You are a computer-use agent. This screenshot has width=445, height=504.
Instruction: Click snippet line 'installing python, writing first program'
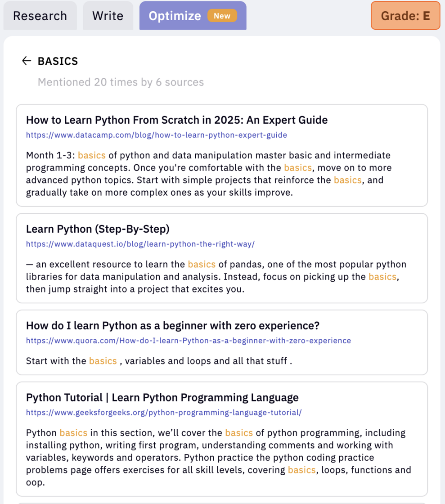click(210, 445)
